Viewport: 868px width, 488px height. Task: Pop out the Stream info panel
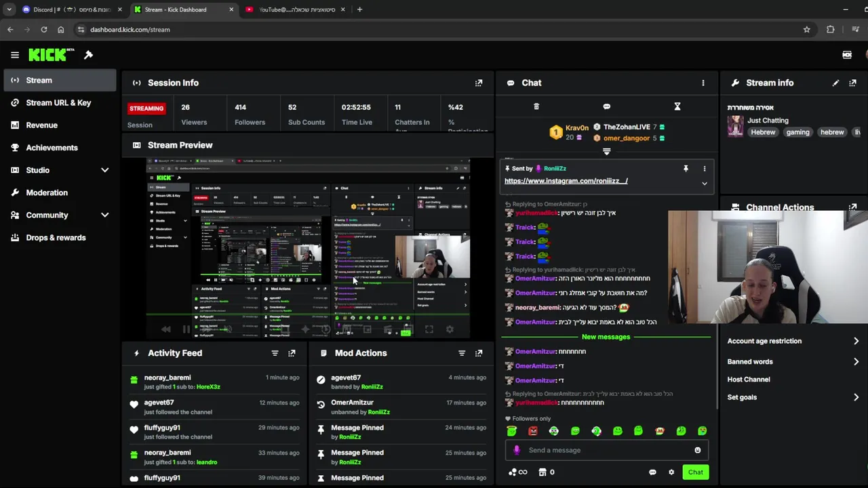(852, 83)
